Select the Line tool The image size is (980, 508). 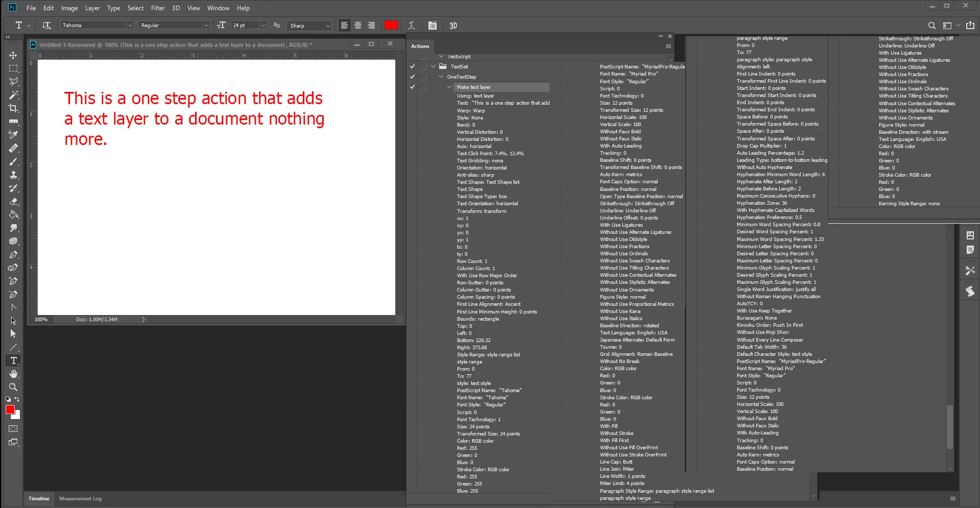[13, 347]
